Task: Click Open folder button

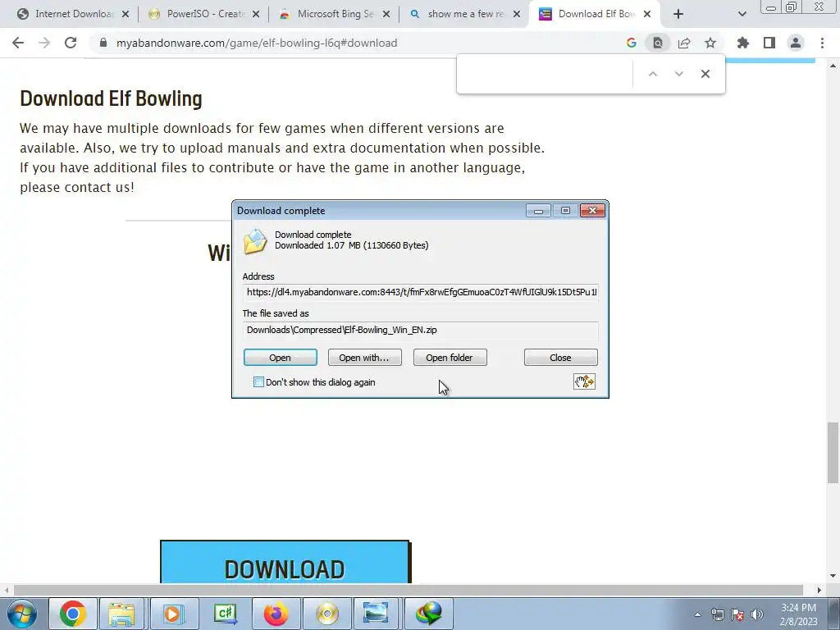Action: click(x=450, y=358)
